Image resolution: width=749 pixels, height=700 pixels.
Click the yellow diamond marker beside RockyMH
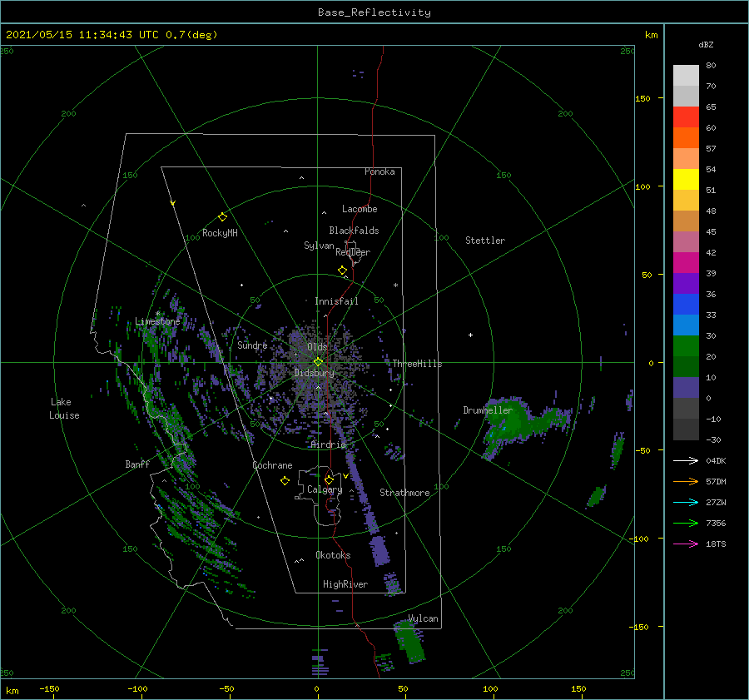tap(222, 217)
